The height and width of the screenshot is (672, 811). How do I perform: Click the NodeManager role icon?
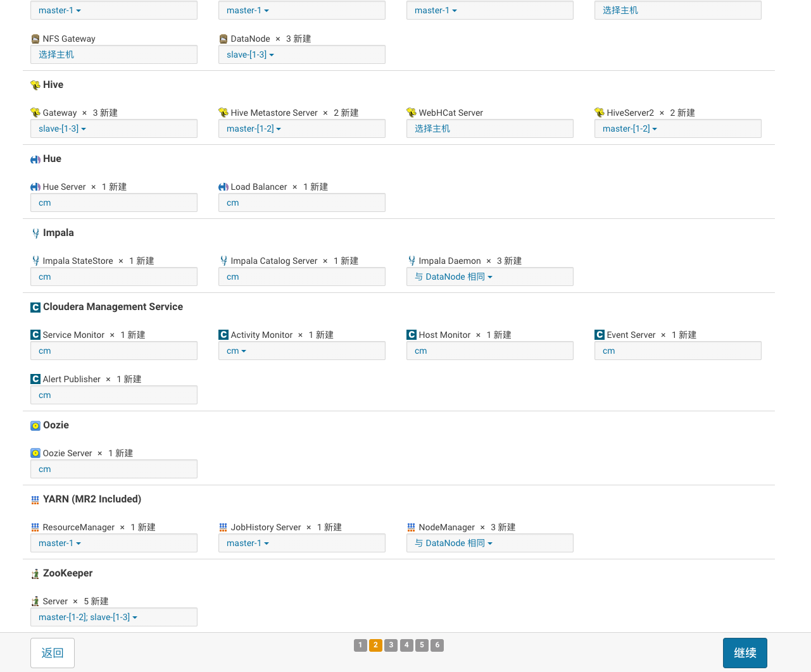tap(412, 527)
